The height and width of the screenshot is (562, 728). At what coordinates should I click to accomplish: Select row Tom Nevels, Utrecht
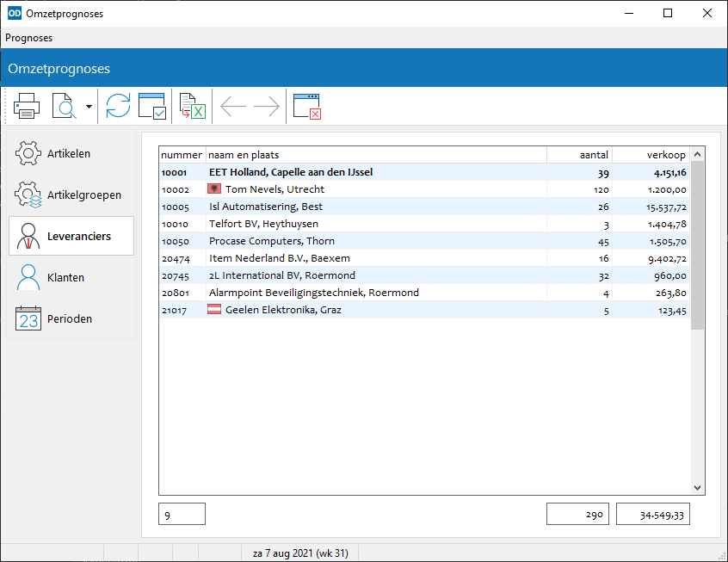[424, 189]
